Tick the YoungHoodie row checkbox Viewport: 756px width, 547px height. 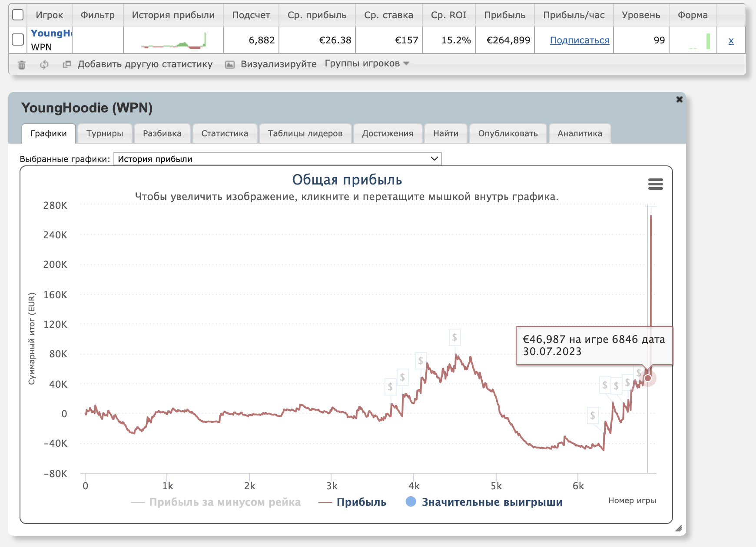point(18,40)
